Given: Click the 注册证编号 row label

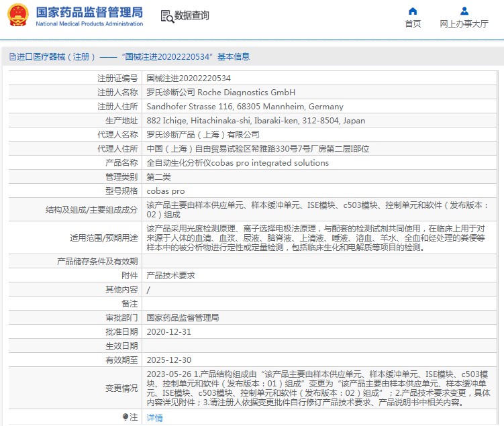Looking at the screenshot, I should (x=117, y=78).
